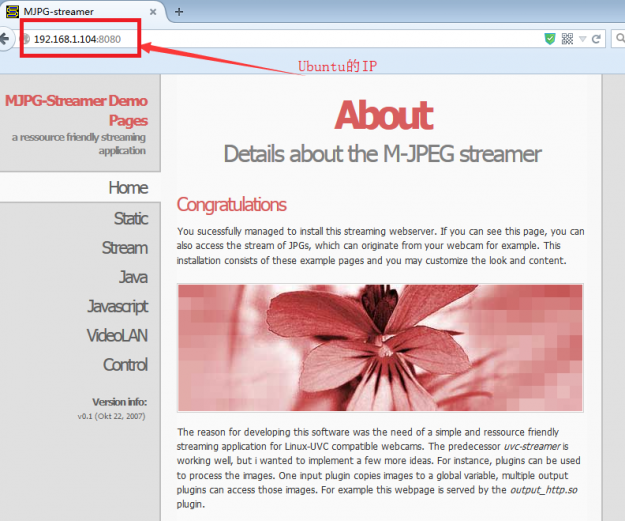Click the browser back arrow button

5,39
